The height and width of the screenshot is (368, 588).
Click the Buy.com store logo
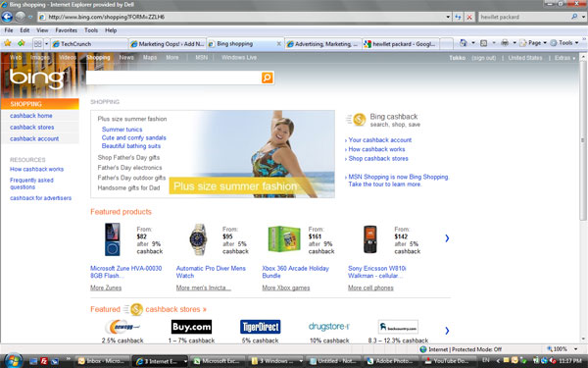[191, 327]
